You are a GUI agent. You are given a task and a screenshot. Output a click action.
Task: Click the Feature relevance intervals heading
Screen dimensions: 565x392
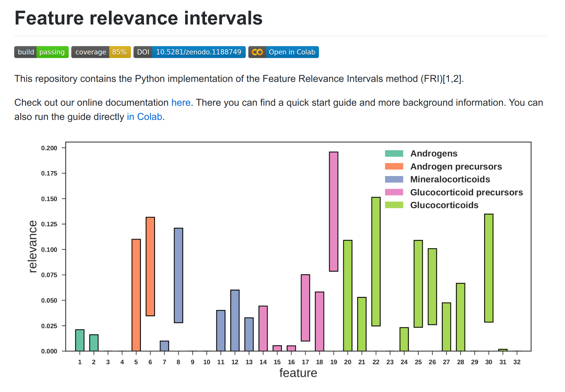139,18
